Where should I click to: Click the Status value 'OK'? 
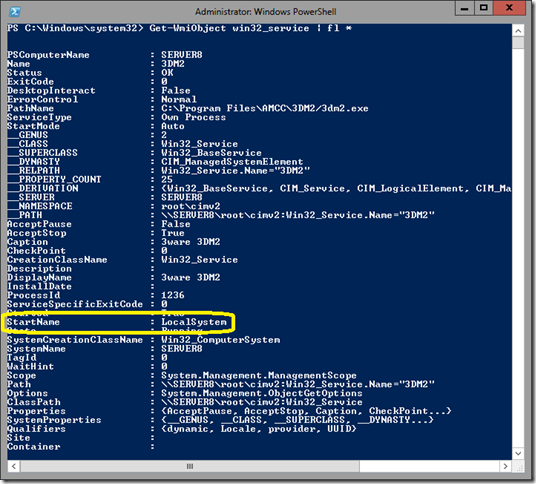(167, 72)
